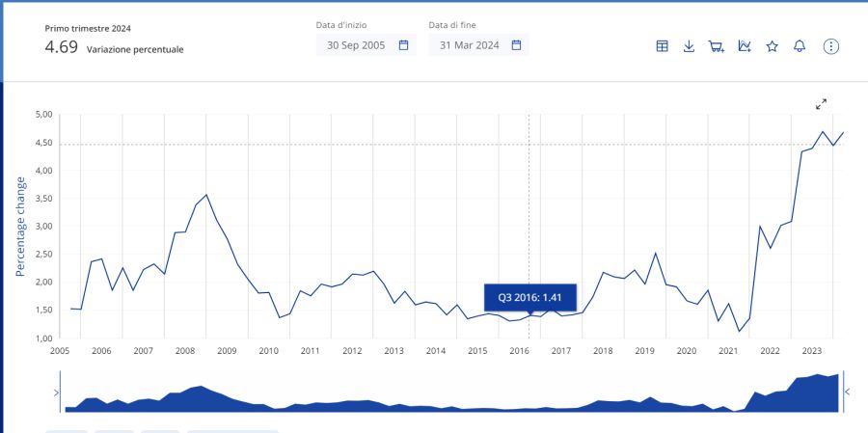Click the Q3 2016 data point tooltip

pos(529,297)
